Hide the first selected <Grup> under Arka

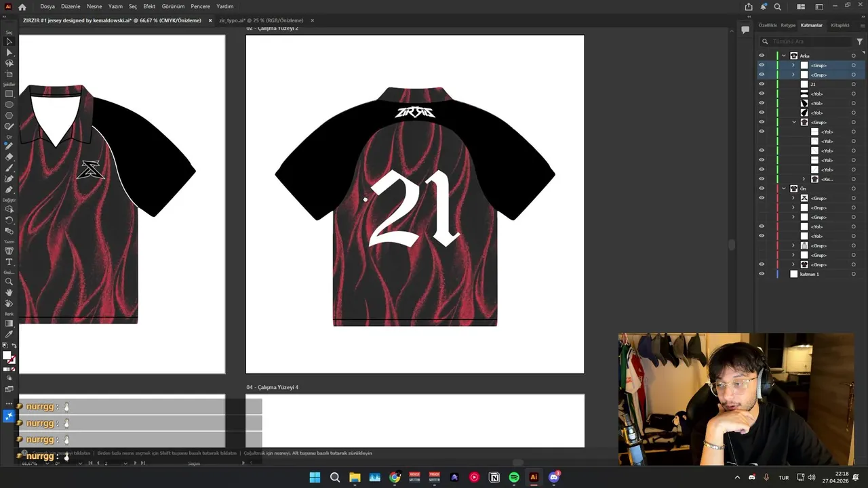tap(762, 65)
